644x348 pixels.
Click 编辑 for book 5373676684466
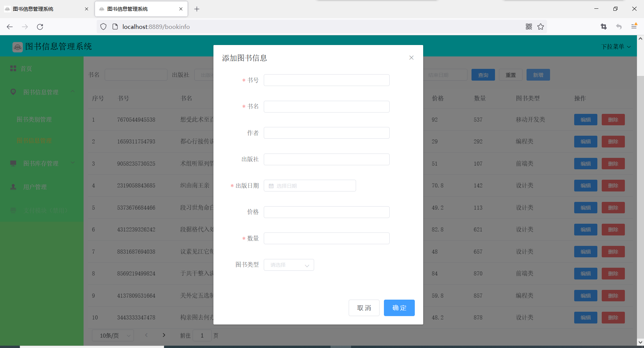[x=586, y=208]
